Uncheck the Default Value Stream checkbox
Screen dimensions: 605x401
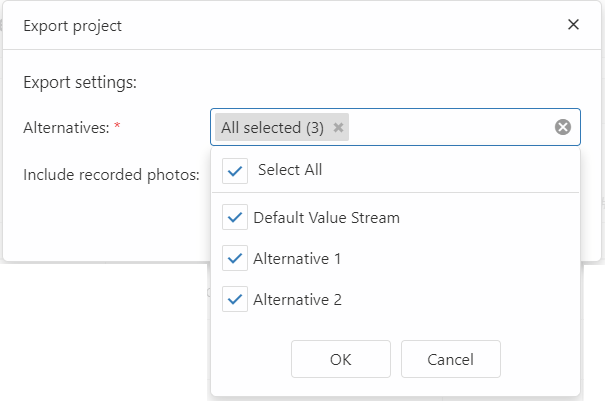point(236,218)
